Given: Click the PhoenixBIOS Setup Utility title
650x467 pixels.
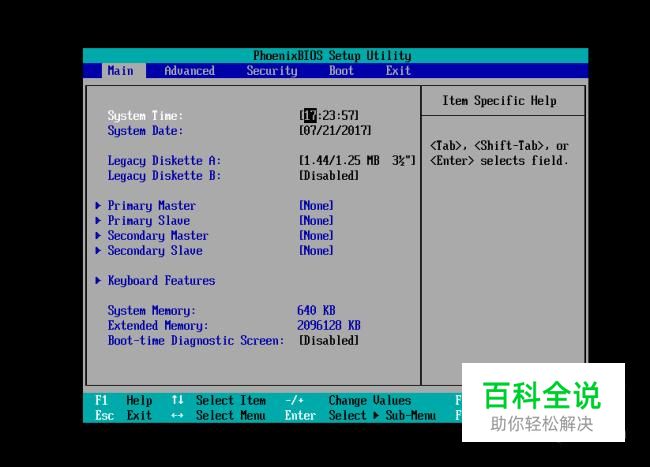Looking at the screenshot, I should 332,56.
